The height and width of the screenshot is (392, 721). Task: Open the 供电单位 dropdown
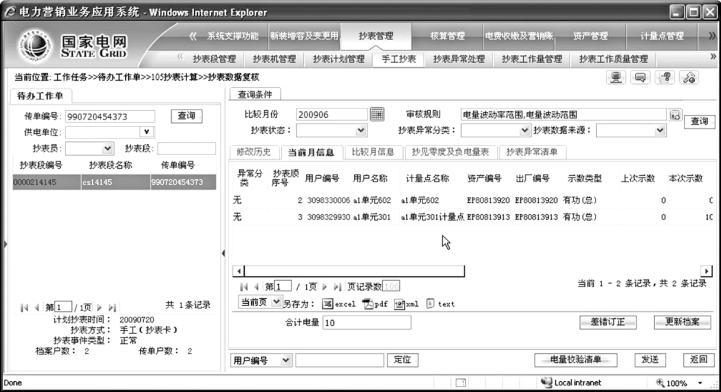[147, 132]
